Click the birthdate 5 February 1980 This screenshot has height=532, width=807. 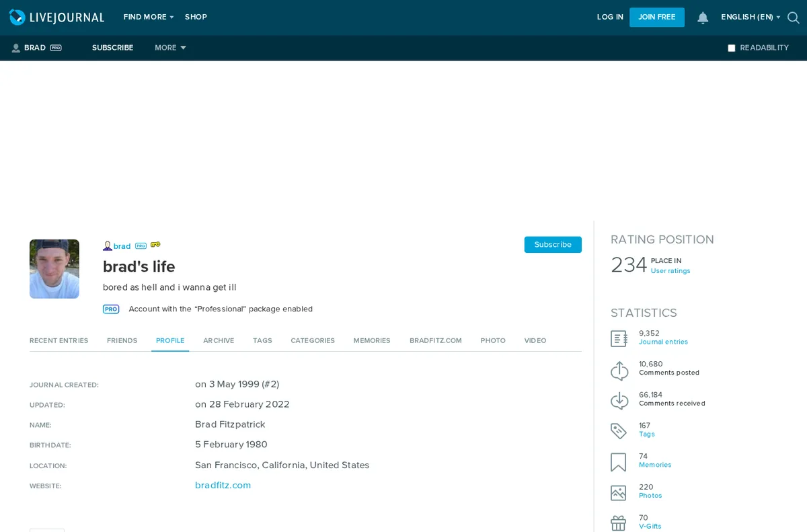click(231, 445)
